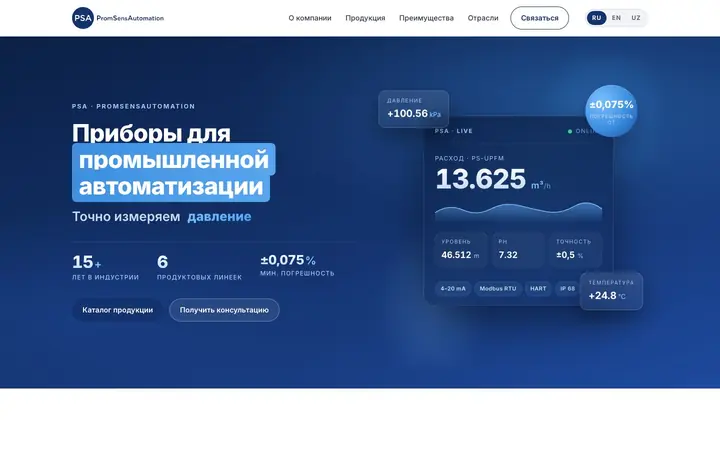The width and height of the screenshot is (720, 450).
Task: Select the 4–20 mA chip
Action: (453, 288)
